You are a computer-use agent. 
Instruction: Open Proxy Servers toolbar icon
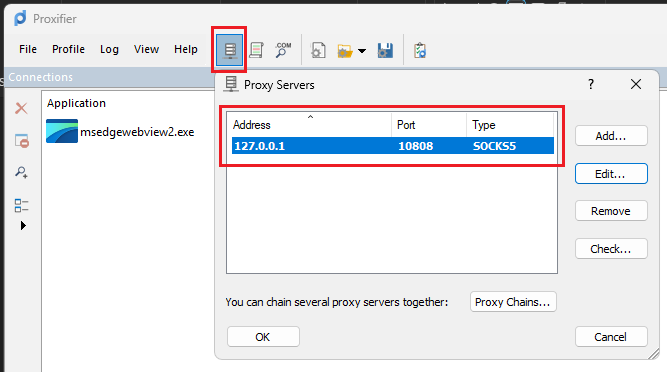click(x=230, y=50)
